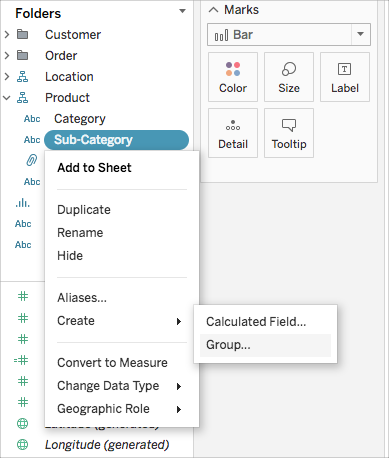Click the bar chart bin field icon

[22, 203]
